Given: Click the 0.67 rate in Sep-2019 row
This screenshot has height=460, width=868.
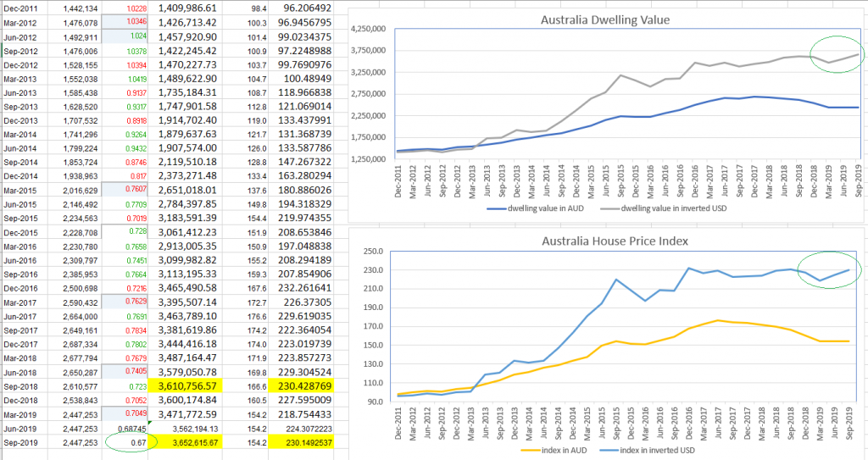Looking at the screenshot, I should 138,443.
